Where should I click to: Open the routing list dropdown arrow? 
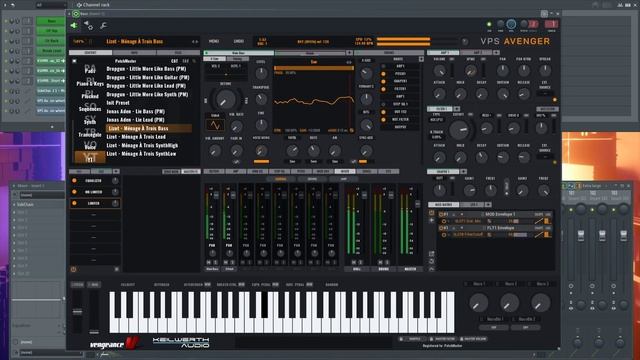421,59
